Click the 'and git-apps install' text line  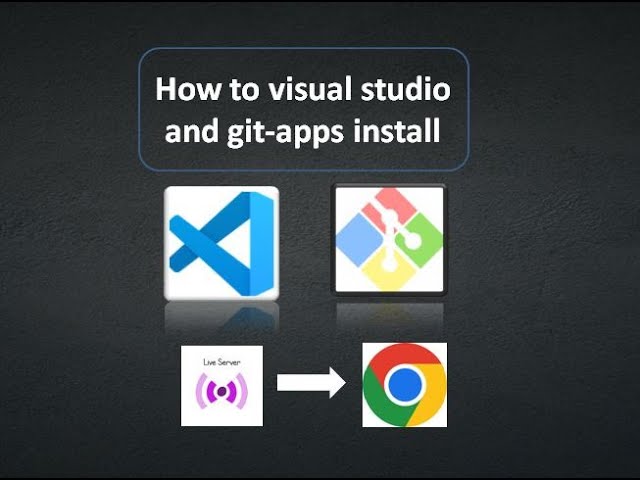(x=302, y=131)
